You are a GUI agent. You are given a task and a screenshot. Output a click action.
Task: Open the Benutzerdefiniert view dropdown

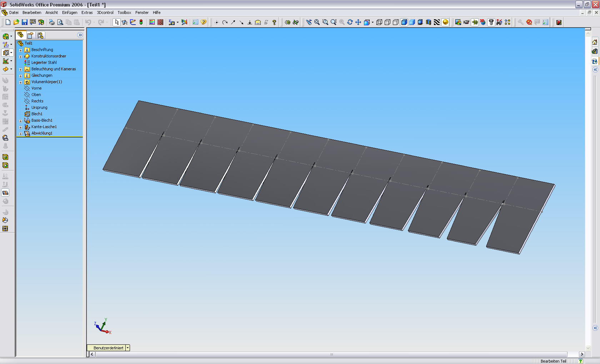click(x=127, y=348)
